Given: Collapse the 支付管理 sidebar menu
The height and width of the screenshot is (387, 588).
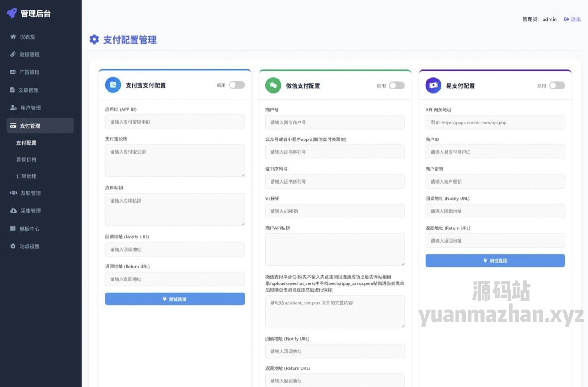Looking at the screenshot, I should coord(40,126).
